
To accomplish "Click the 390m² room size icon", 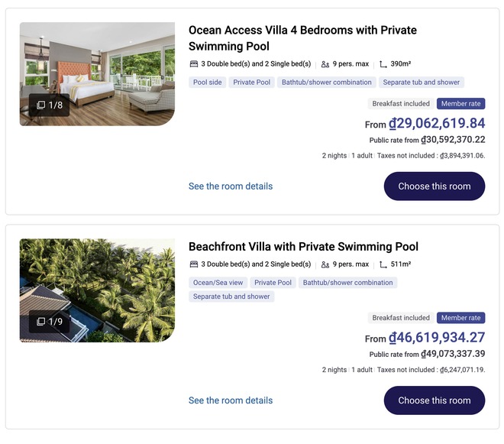I will pyautogui.click(x=383, y=64).
